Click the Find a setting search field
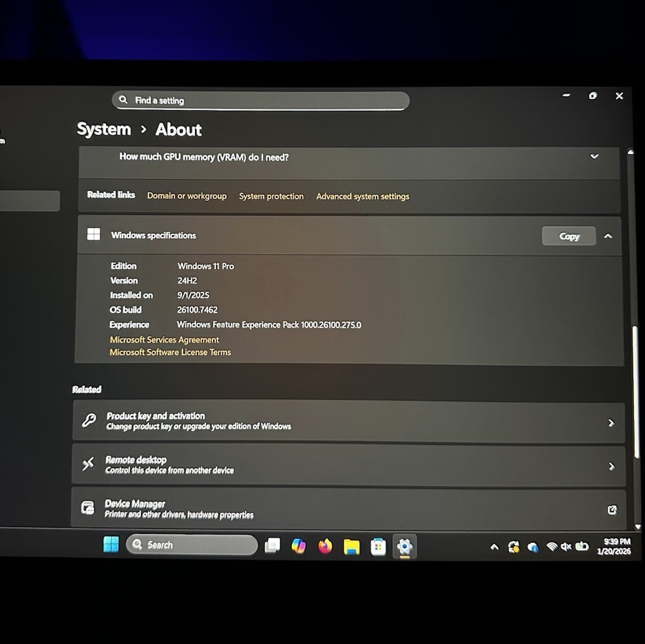Image resolution: width=645 pixels, height=644 pixels. (x=261, y=101)
